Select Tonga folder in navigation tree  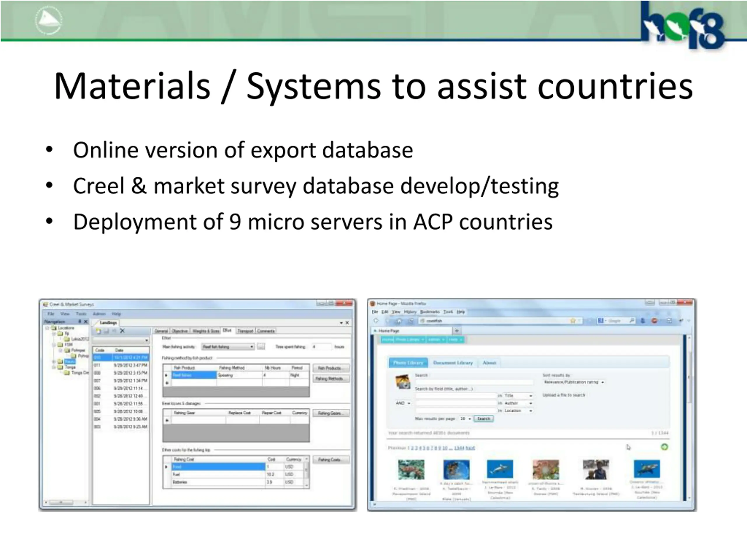pos(67,367)
